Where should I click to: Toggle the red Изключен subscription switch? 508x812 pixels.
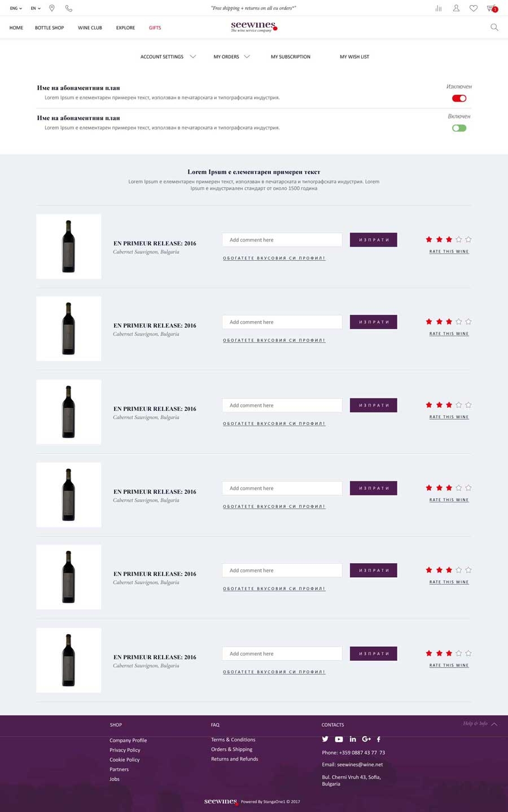click(x=459, y=98)
